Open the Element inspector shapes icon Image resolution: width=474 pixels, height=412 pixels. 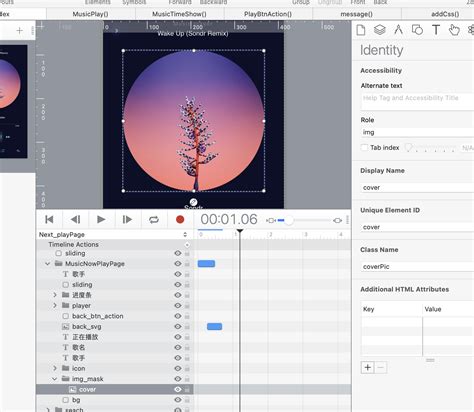417,30
